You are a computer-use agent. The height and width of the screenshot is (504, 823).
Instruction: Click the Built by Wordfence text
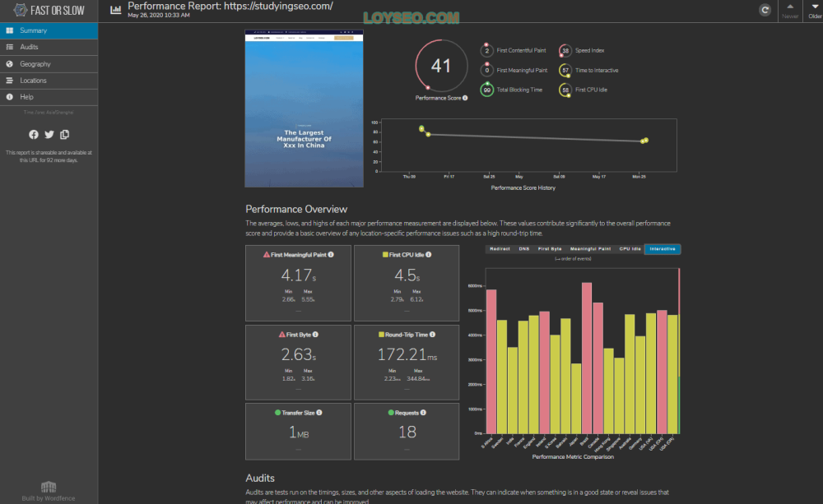tap(49, 499)
